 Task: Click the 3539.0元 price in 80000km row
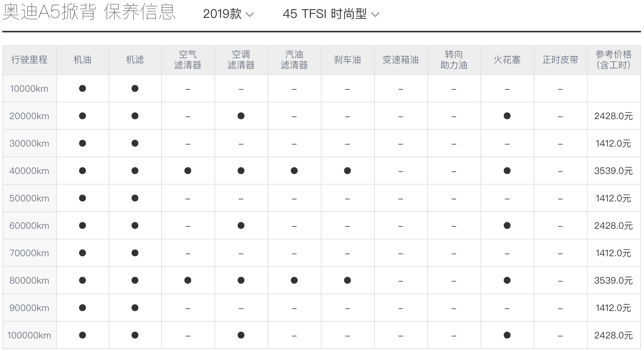pos(614,281)
